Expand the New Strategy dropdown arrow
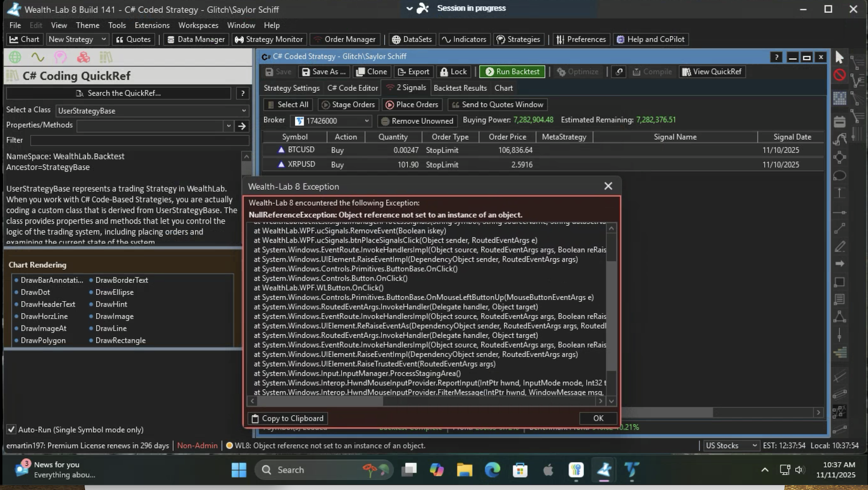Screen dimensions: 868x490 pos(103,39)
